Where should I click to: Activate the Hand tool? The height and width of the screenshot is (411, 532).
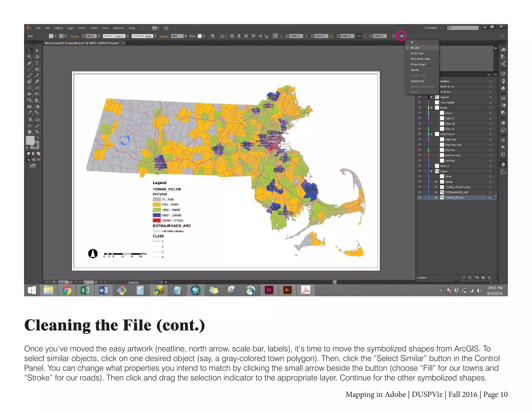click(30, 132)
